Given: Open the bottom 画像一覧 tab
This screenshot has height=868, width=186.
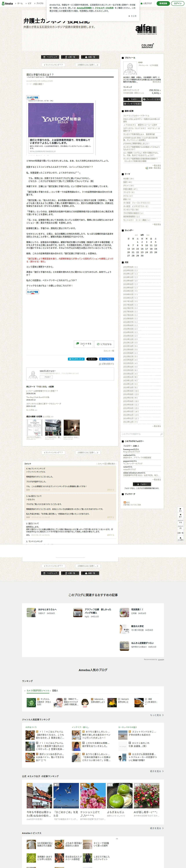Looking at the screenshot, I should 90,573.
